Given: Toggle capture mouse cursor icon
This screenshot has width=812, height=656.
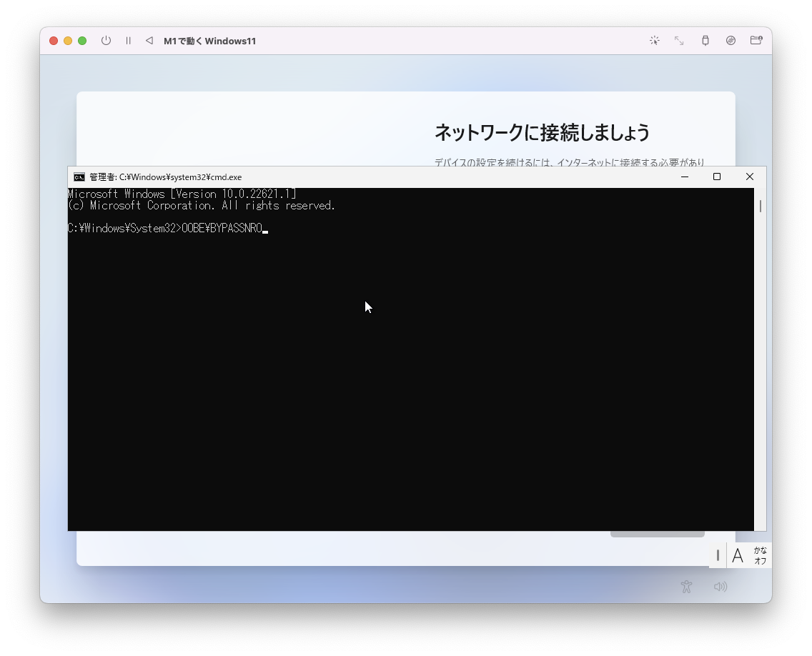Looking at the screenshot, I should point(655,41).
